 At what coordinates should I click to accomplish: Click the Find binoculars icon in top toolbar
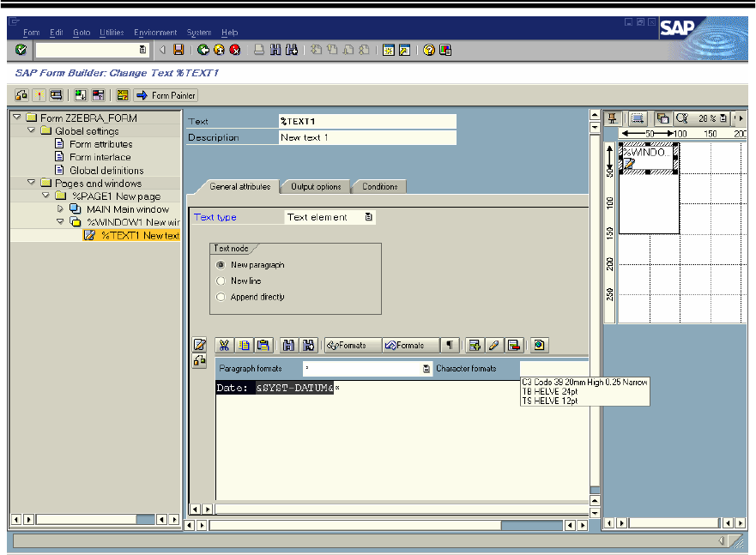tap(275, 50)
